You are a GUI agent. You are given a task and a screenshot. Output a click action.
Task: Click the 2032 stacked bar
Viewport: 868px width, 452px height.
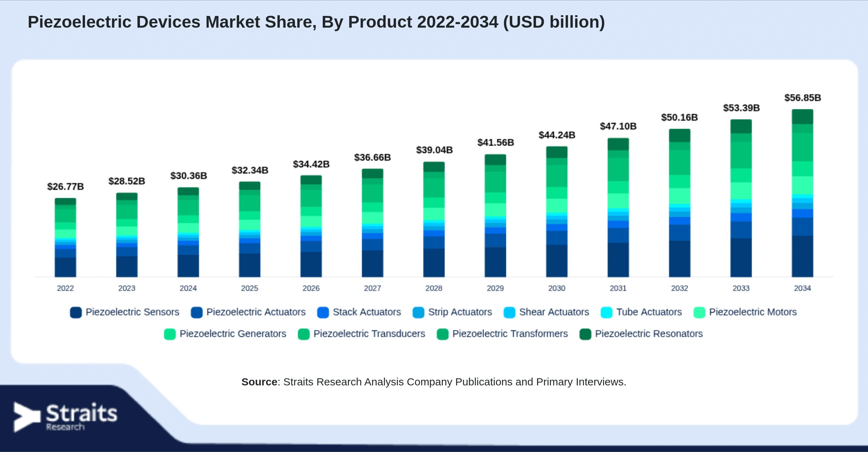680,203
